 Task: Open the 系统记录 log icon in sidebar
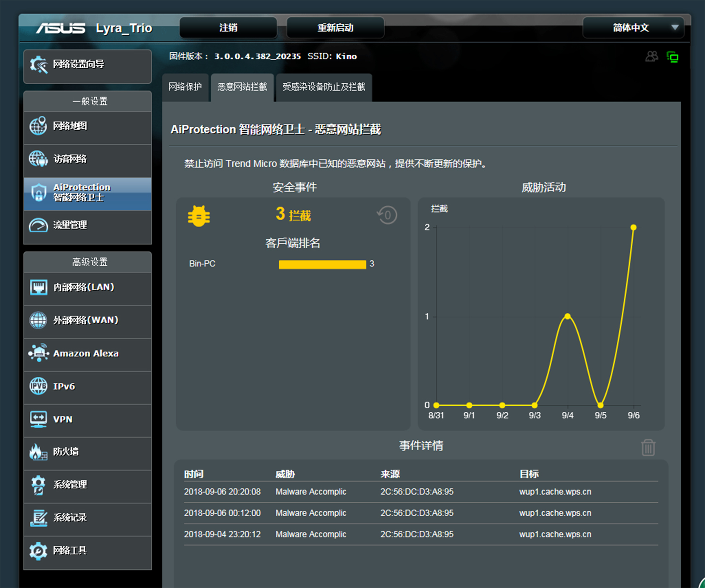click(38, 518)
